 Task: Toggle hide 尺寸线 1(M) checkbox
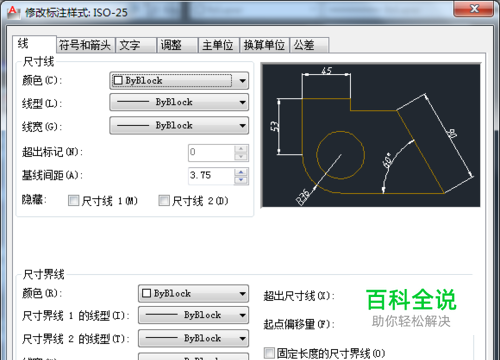click(x=73, y=201)
